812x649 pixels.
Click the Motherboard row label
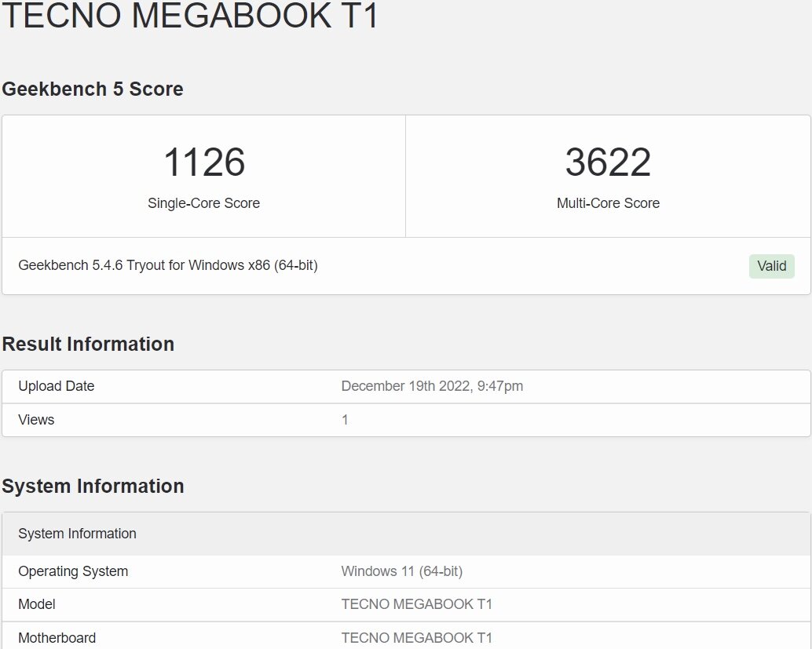click(x=57, y=637)
